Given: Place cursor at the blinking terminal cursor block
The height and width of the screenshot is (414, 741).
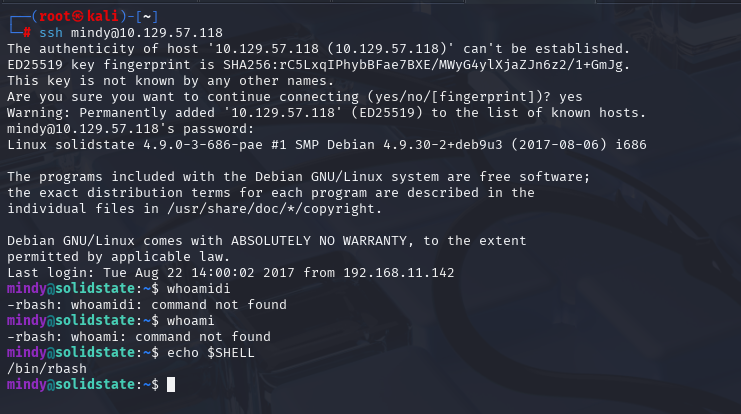Looking at the screenshot, I should 171,385.
